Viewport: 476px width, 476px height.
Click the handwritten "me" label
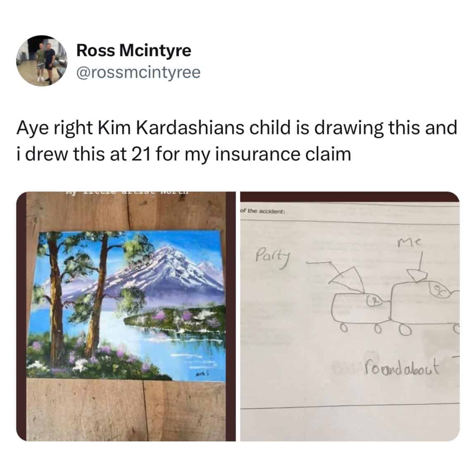click(x=409, y=243)
